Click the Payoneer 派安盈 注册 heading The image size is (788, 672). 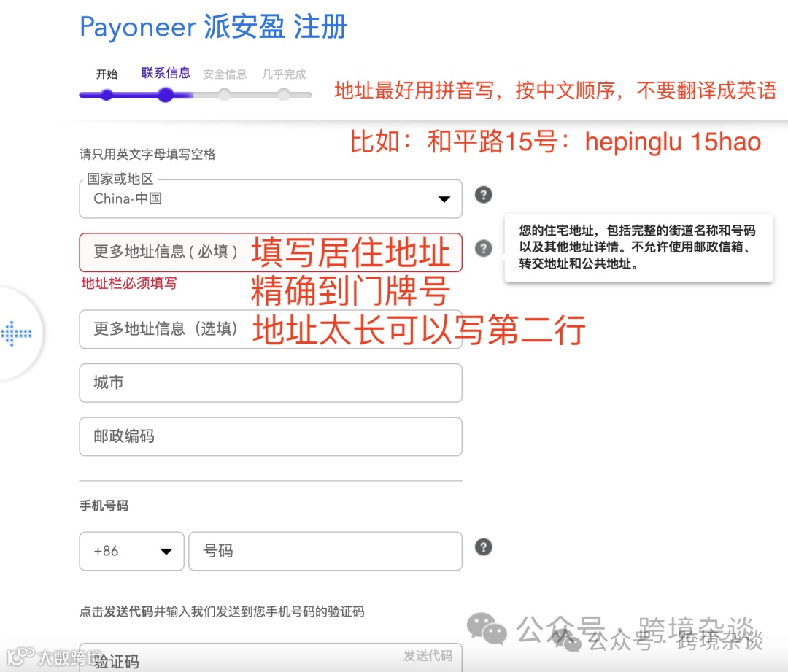[x=213, y=27]
